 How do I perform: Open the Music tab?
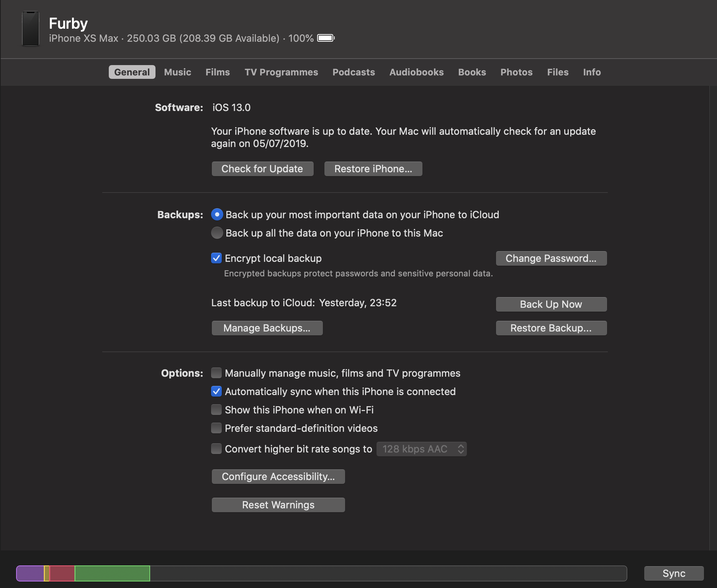177,72
